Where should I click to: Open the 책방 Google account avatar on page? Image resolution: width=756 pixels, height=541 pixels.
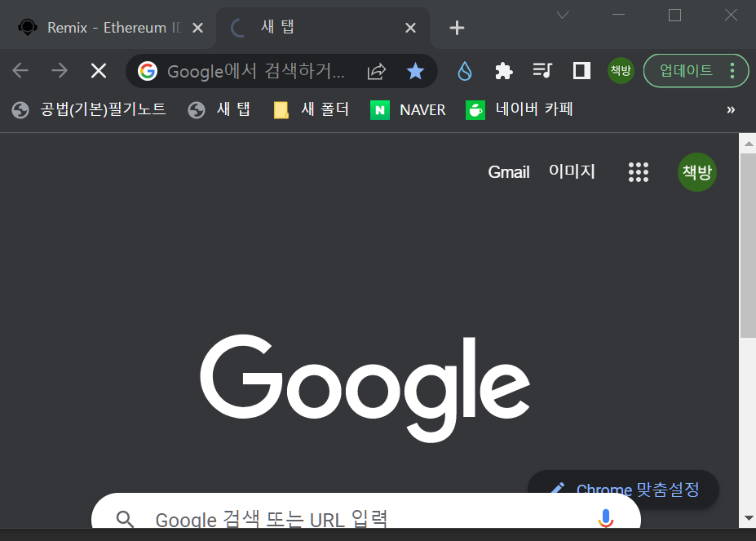click(697, 172)
